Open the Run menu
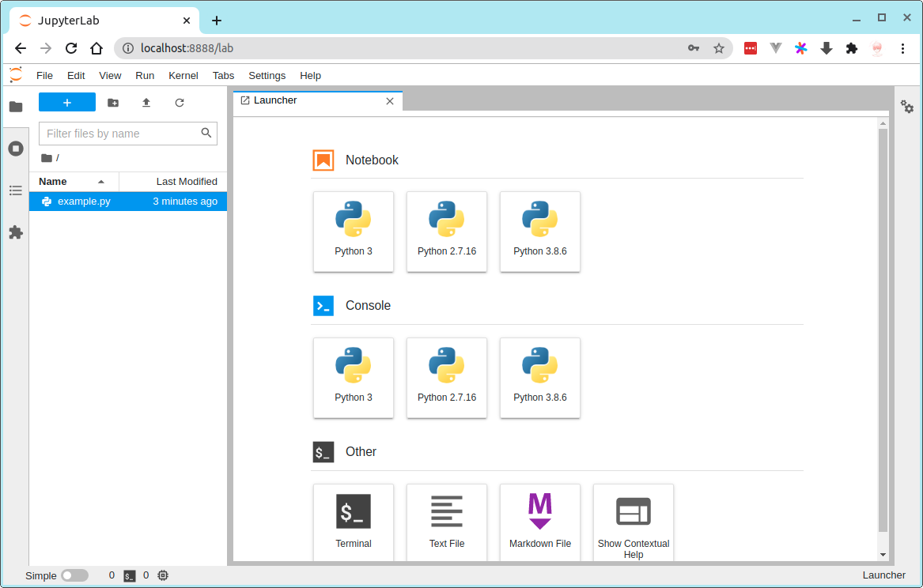923x588 pixels. tap(145, 75)
